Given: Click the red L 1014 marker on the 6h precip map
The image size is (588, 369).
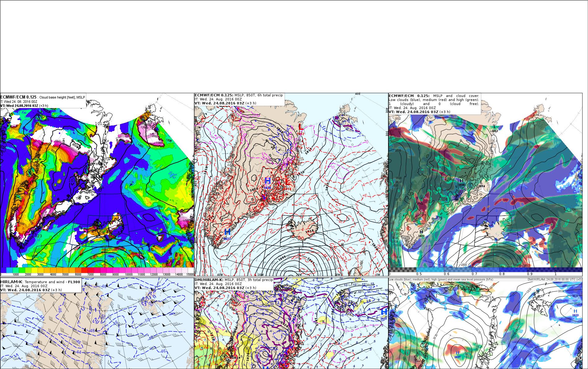Looking at the screenshot, I should 287,184.
